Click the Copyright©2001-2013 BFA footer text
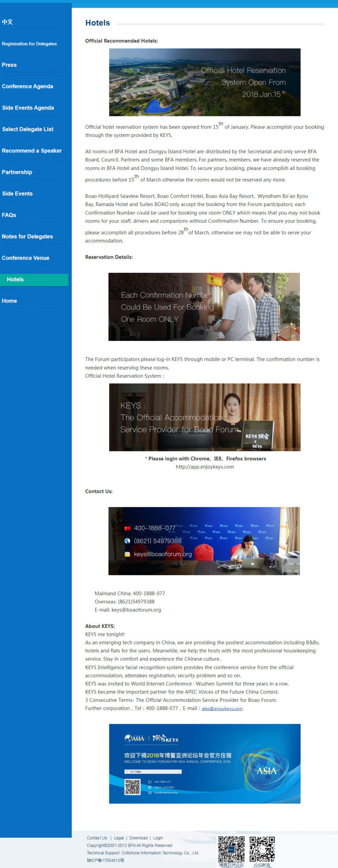This screenshot has width=338, height=868. click(129, 845)
